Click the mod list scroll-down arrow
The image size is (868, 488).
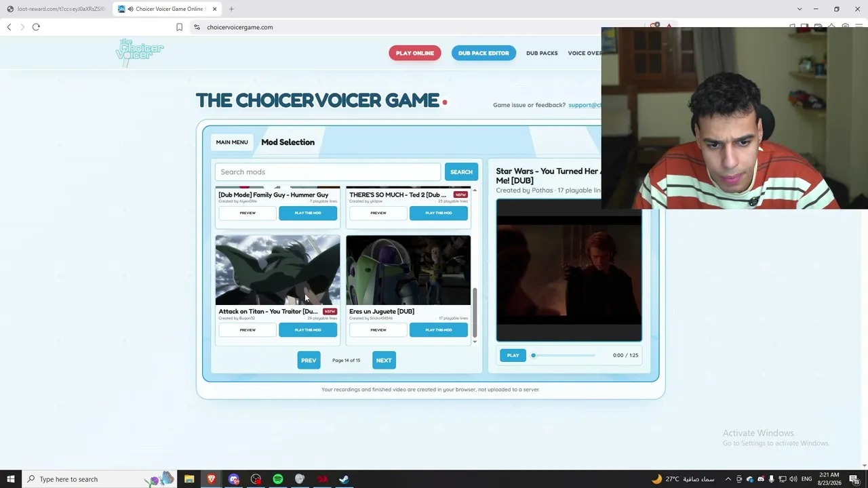point(475,342)
